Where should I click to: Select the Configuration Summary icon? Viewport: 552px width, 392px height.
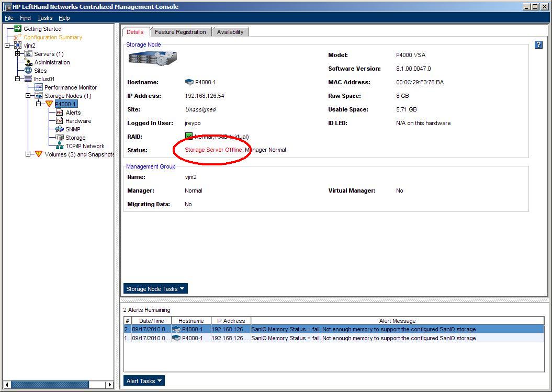tap(17, 37)
